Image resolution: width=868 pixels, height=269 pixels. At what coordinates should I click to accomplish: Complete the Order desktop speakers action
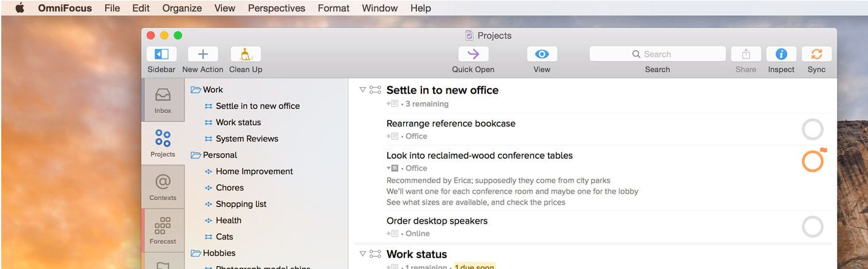pyautogui.click(x=812, y=227)
